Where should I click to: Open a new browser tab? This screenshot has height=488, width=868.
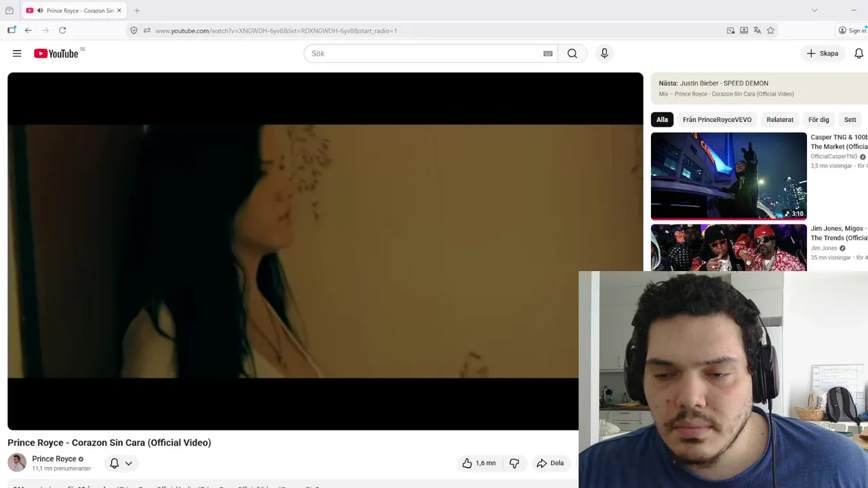pyautogui.click(x=137, y=11)
